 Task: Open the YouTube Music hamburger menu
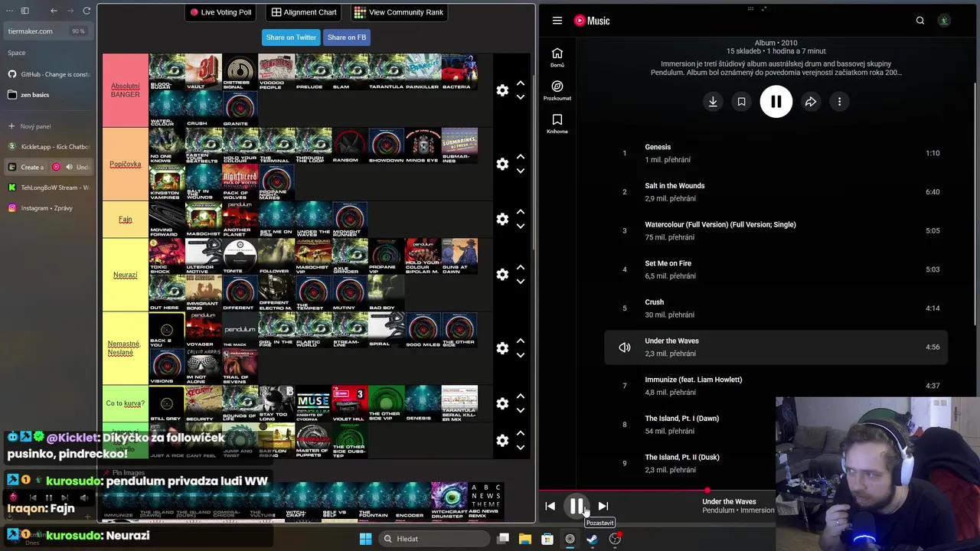click(557, 21)
